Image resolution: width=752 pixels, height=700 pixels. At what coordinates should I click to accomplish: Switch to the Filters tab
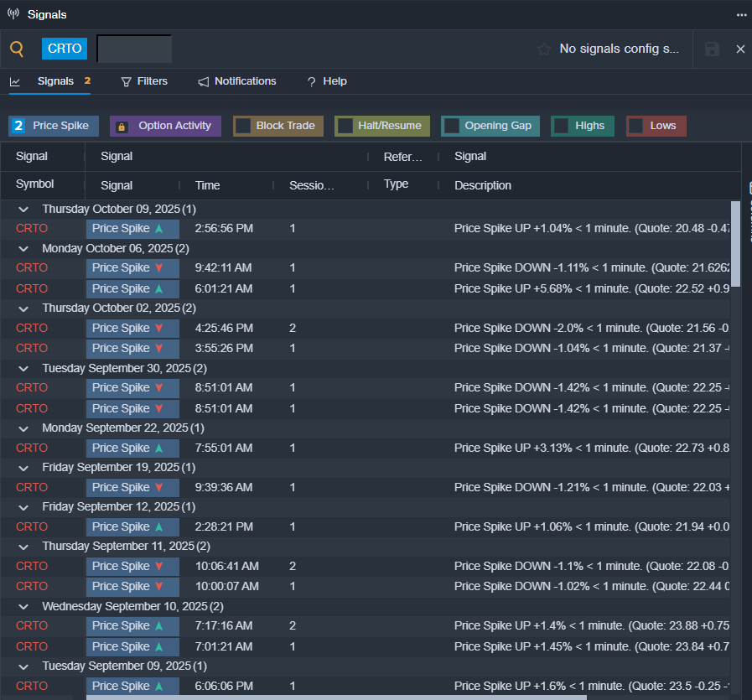144,81
